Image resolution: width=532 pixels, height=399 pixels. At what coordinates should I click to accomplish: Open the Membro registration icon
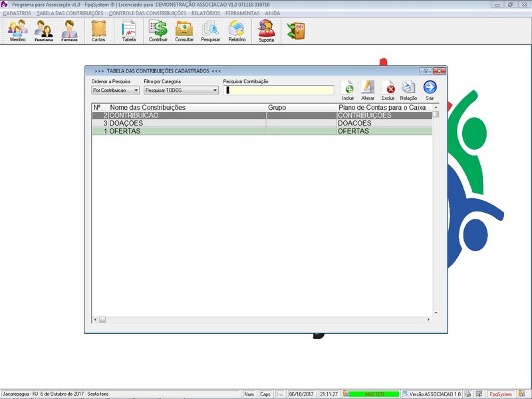coord(18,31)
